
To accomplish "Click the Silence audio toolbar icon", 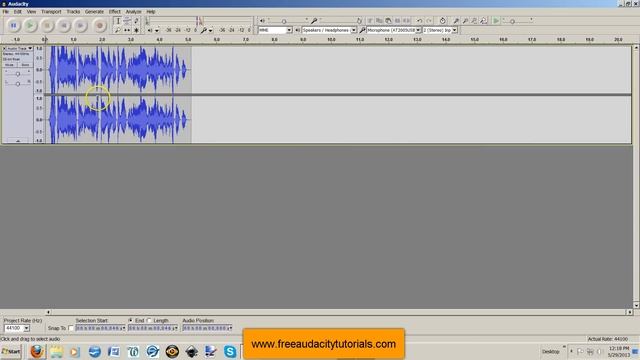I will tap(407, 21).
